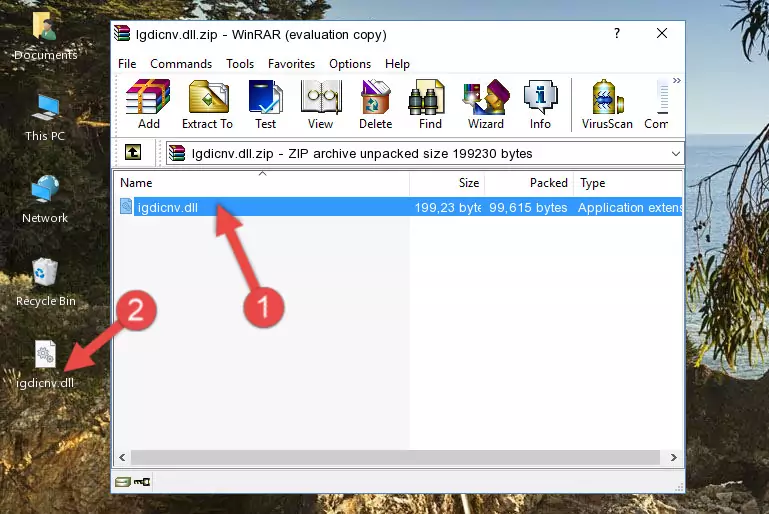This screenshot has width=769, height=514.
Task: Click the Extract To toolbar icon
Action: tap(207, 104)
